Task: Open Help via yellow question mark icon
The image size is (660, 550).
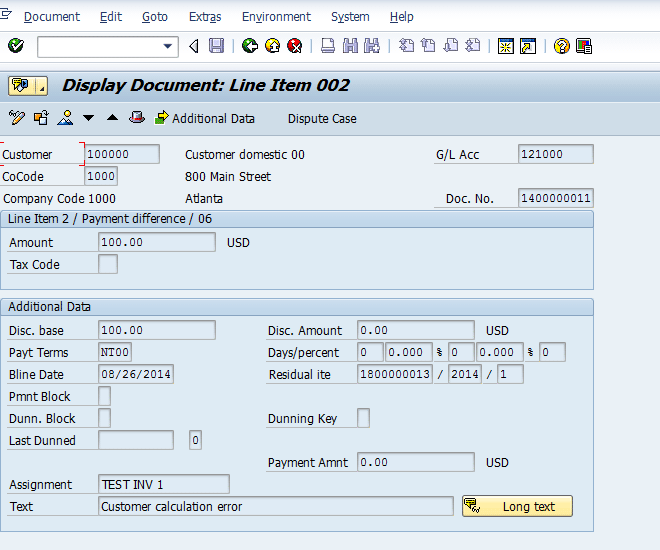Action: coord(561,46)
